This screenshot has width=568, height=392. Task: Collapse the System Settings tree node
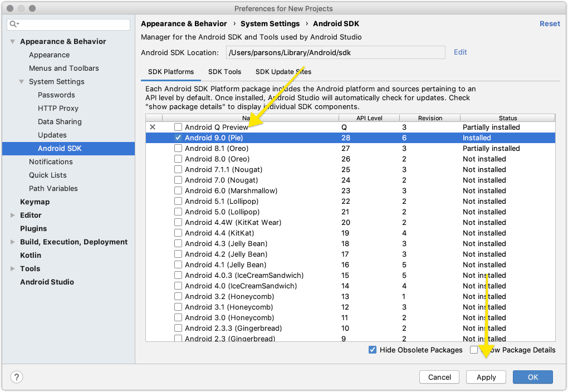pyautogui.click(x=22, y=82)
